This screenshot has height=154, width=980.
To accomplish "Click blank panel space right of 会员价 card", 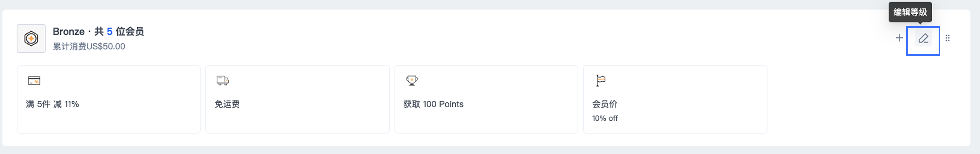I will click(x=867, y=99).
